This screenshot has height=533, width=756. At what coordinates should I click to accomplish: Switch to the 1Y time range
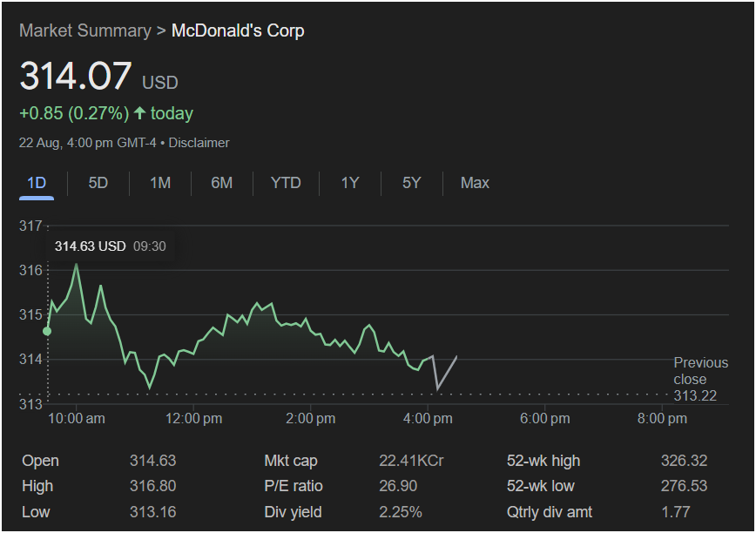[350, 183]
